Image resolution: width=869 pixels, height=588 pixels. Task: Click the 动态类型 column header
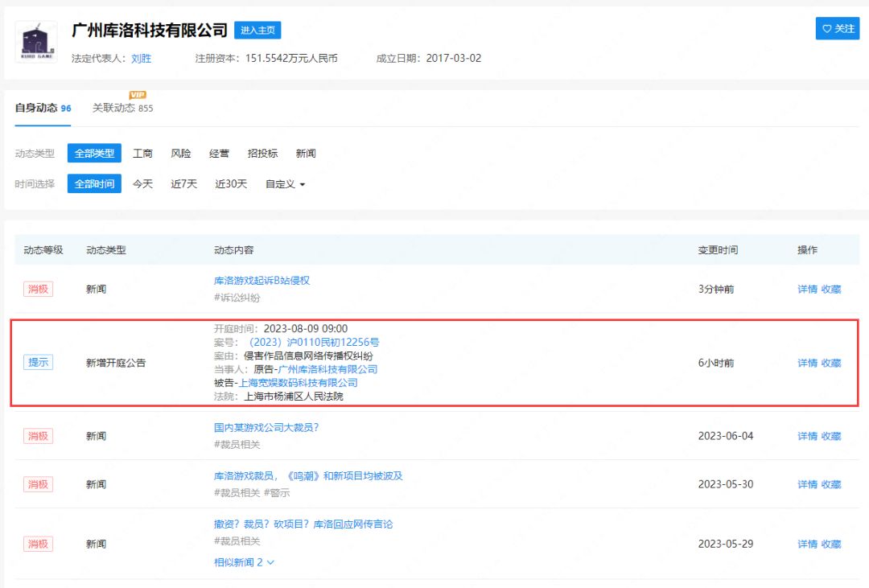tap(106, 250)
